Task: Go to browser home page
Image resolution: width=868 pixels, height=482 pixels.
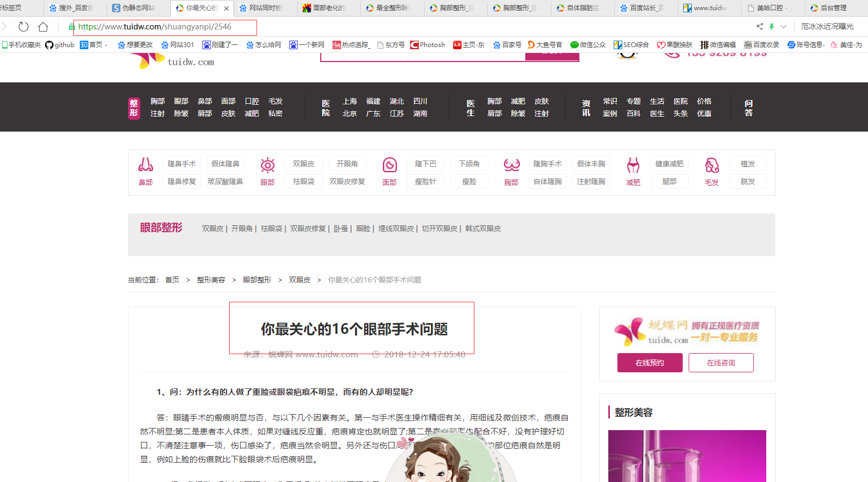Action: (x=42, y=27)
